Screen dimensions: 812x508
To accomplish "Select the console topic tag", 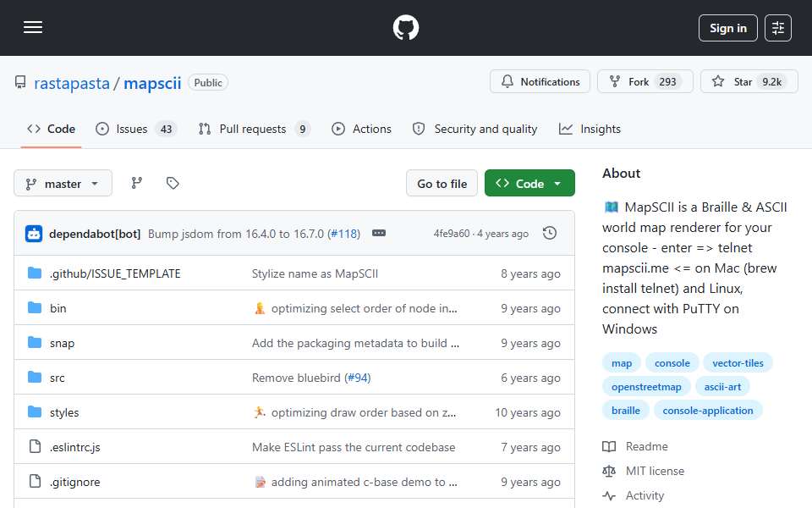I will pyautogui.click(x=672, y=363).
